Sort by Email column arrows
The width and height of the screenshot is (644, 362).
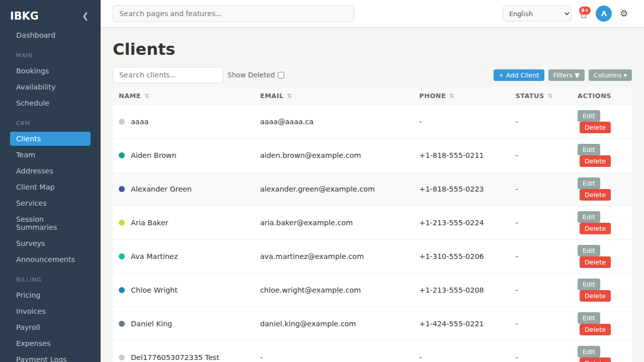(x=289, y=96)
